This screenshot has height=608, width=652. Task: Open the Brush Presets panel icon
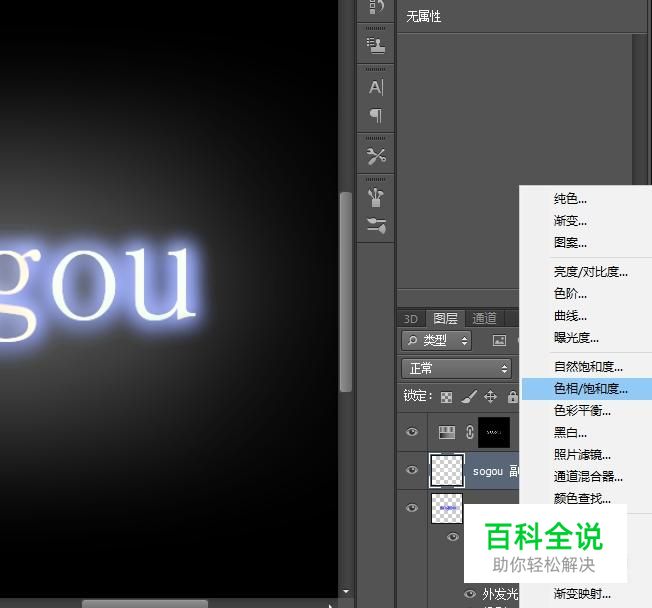[376, 225]
